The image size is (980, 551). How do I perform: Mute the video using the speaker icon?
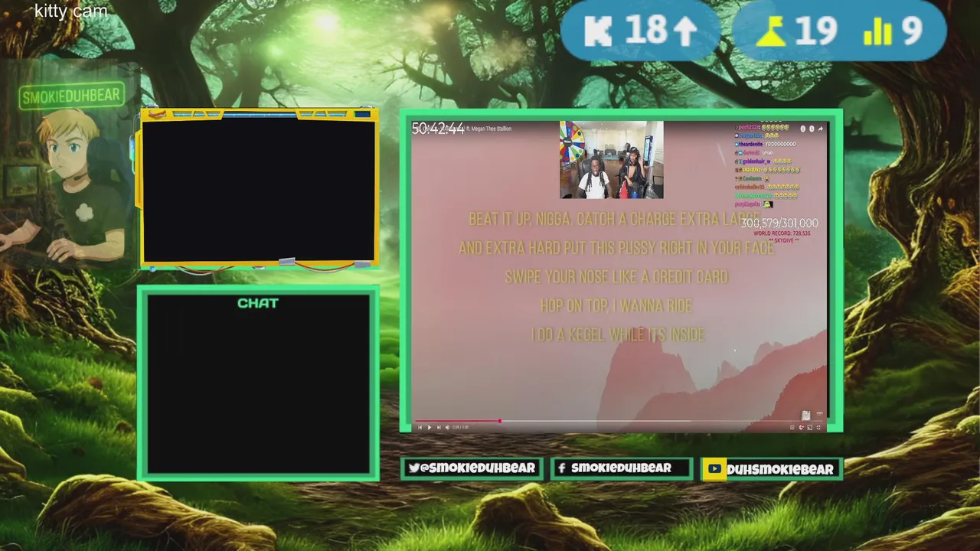pyautogui.click(x=447, y=427)
